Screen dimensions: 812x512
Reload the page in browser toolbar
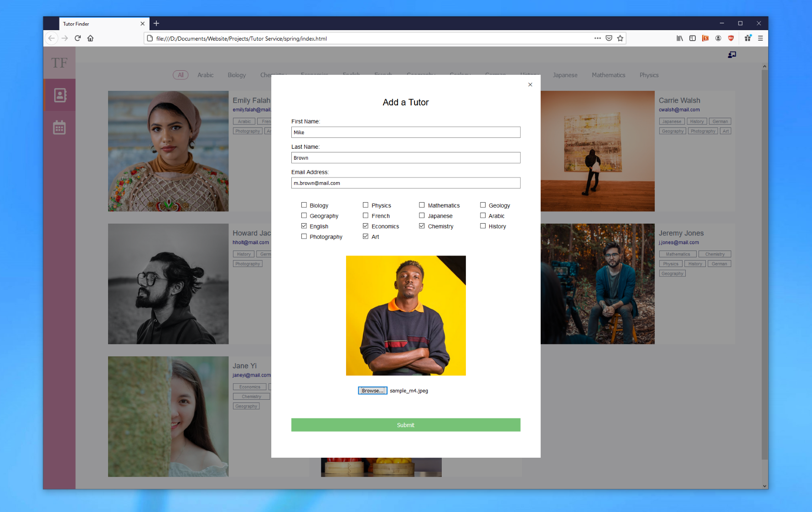click(x=78, y=38)
